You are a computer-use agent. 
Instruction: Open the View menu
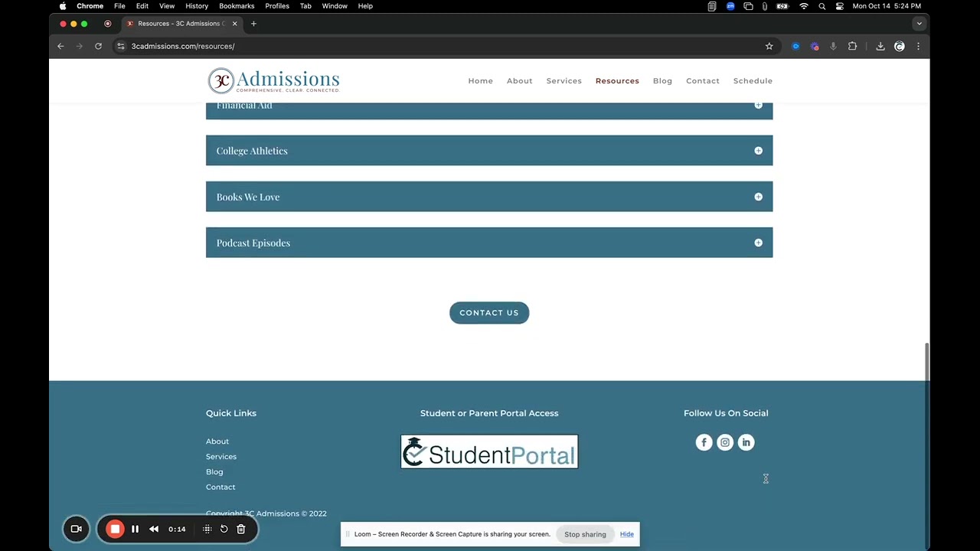[167, 6]
